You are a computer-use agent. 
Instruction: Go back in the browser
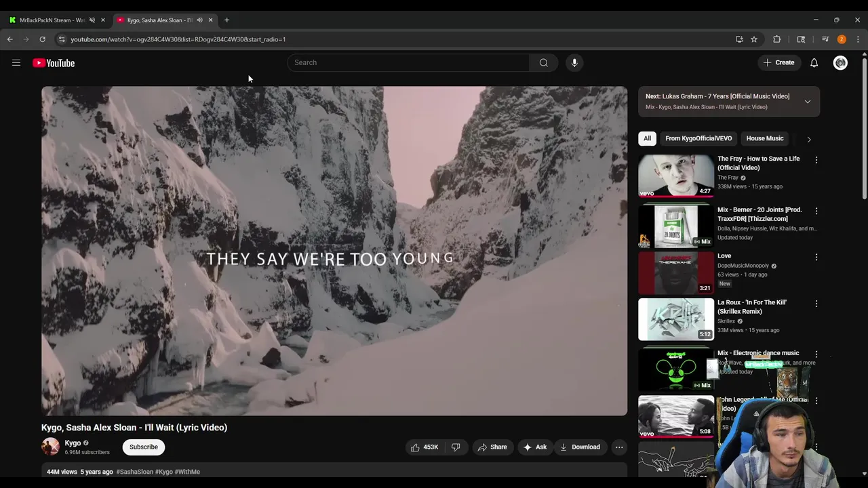pyautogui.click(x=10, y=39)
